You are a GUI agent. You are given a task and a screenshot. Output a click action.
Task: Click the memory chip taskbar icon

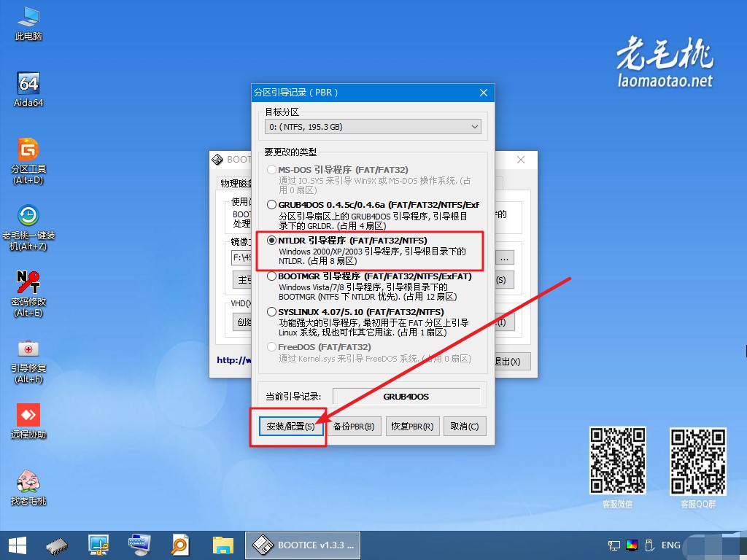(x=57, y=545)
